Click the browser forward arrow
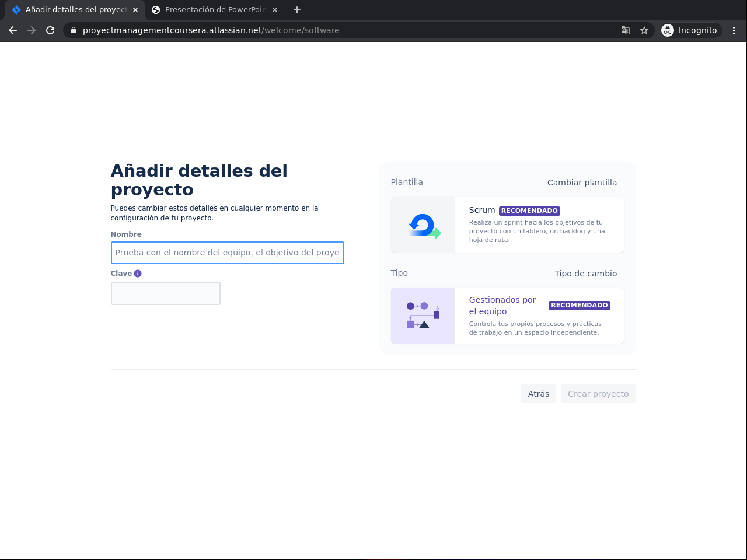The height and width of the screenshot is (560, 747). coord(32,30)
